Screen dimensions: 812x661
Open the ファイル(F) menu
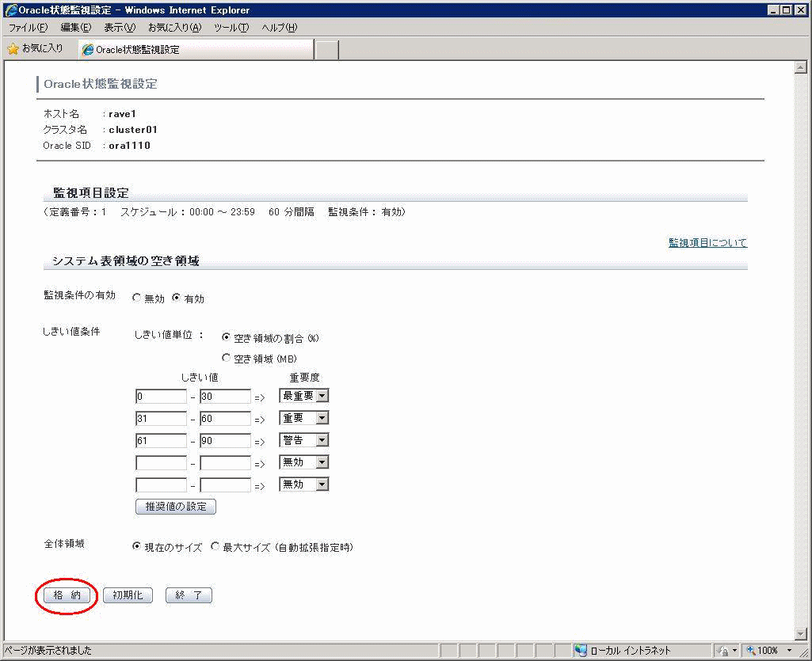point(29,28)
